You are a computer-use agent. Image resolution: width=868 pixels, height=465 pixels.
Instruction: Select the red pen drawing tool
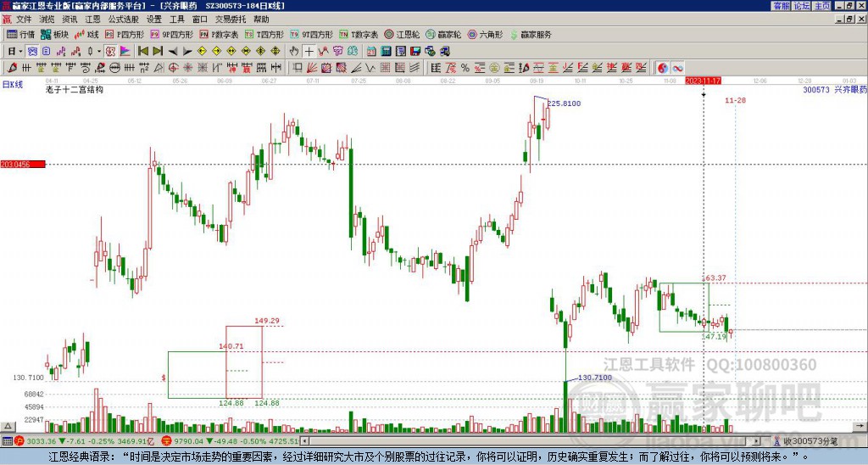(12, 68)
